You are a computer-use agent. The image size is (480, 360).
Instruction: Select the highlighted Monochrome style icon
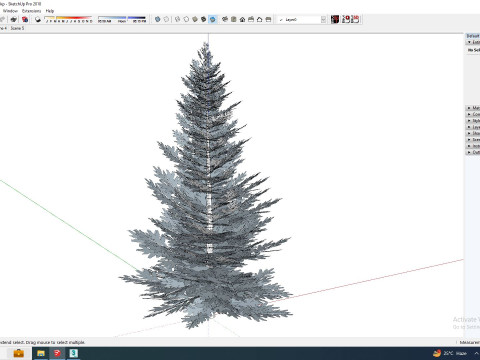click(212, 19)
